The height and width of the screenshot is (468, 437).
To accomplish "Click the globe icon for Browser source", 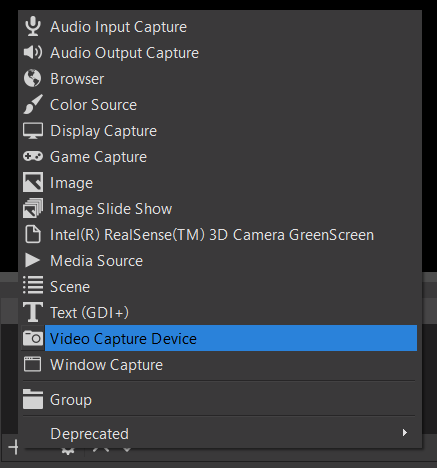I will tap(33, 78).
